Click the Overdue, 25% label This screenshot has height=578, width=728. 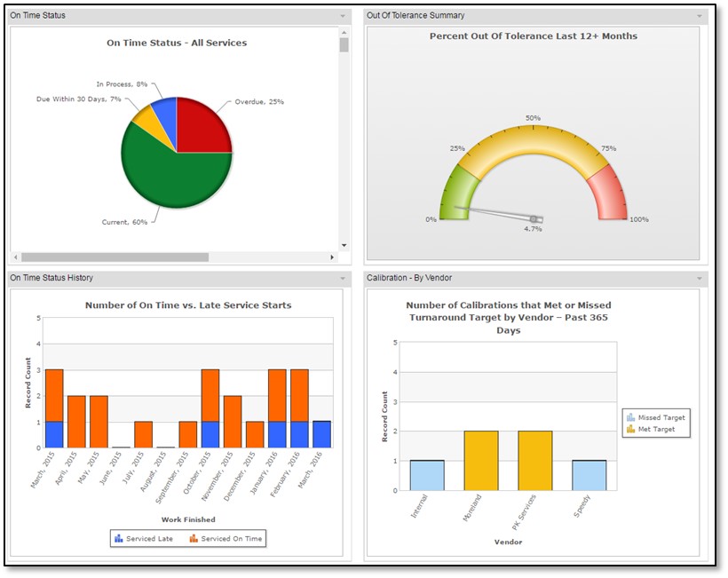tap(259, 102)
